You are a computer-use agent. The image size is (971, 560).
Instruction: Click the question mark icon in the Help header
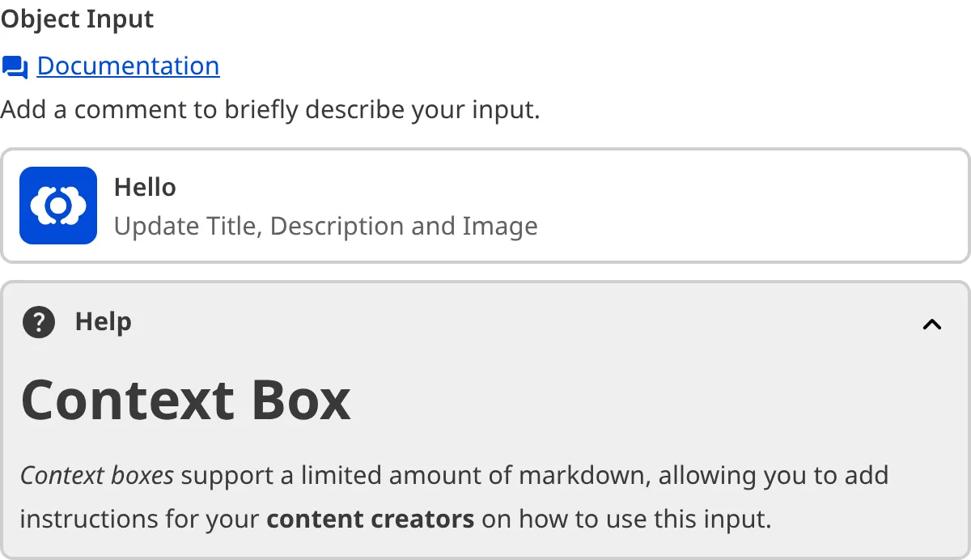point(37,322)
